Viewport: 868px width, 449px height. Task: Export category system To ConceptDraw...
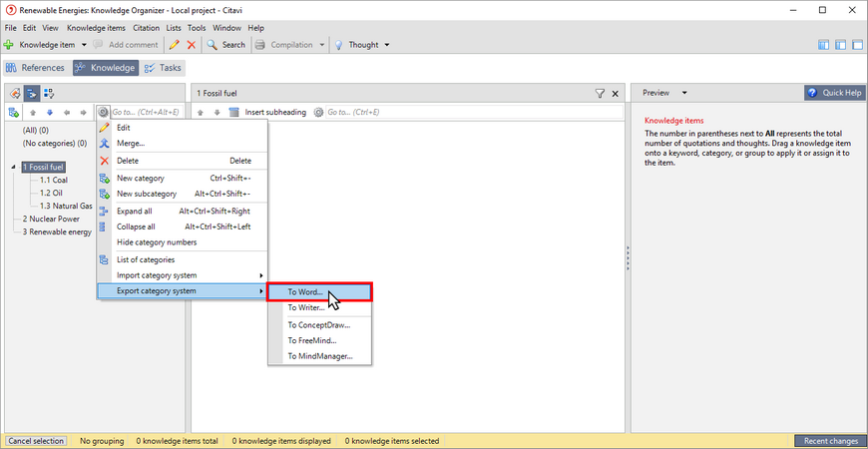319,325
